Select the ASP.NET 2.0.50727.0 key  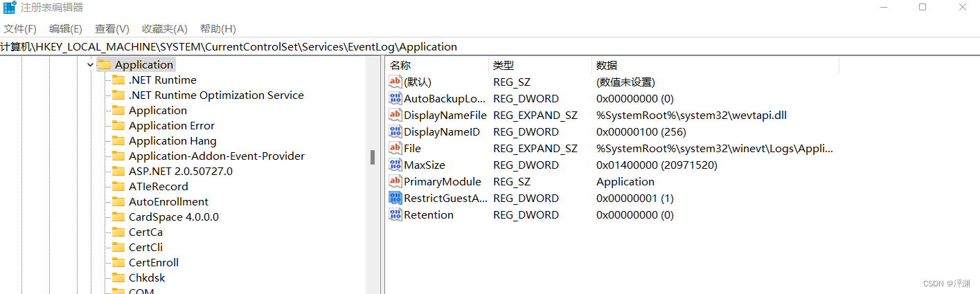tap(180, 172)
